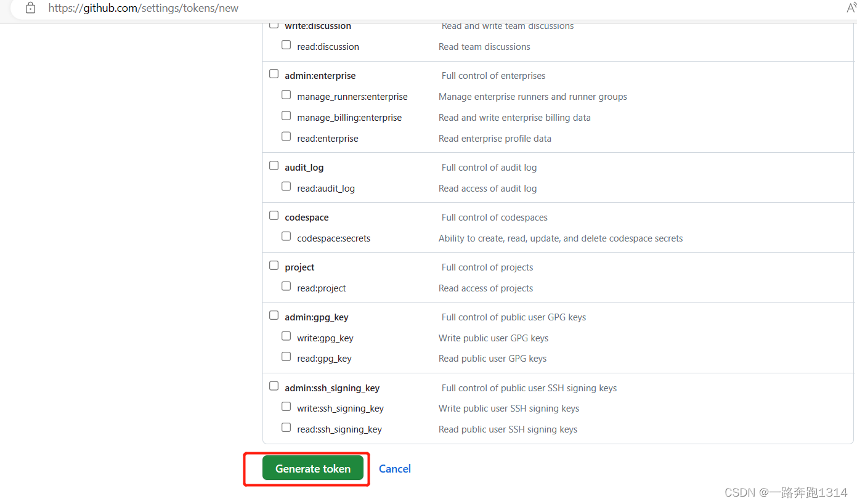Check the write:gpg_key permission
857x504 pixels.
(x=286, y=336)
